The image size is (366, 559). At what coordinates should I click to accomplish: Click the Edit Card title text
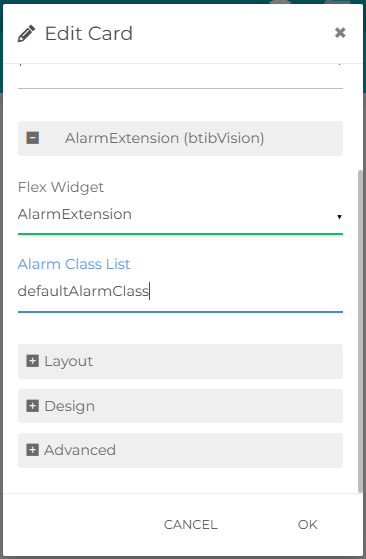(x=89, y=34)
